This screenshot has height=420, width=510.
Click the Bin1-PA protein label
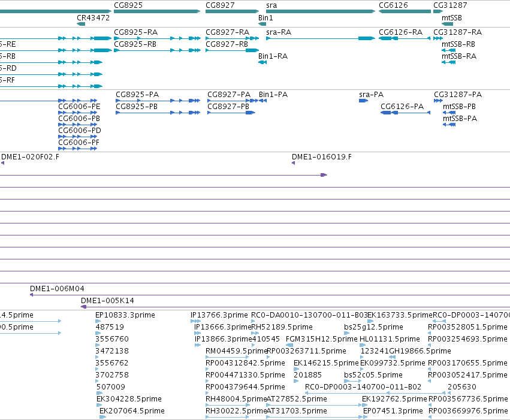point(273,95)
